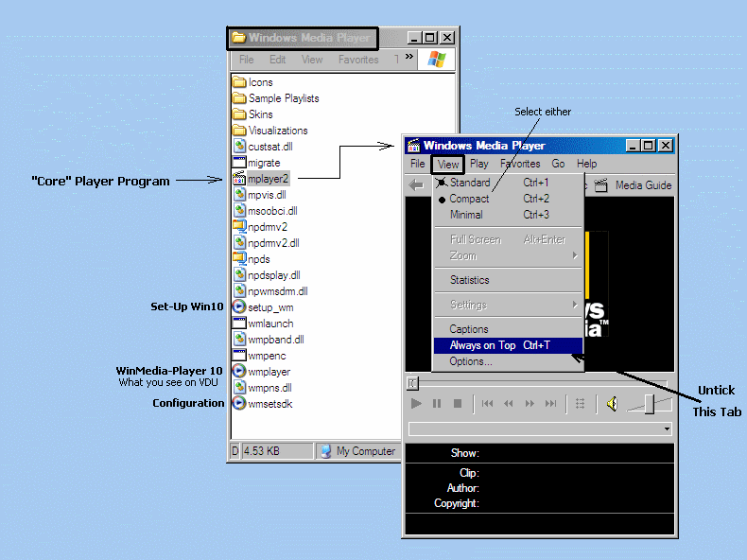Open the Favorites menu in Media Player
The image size is (747, 560).
click(520, 164)
